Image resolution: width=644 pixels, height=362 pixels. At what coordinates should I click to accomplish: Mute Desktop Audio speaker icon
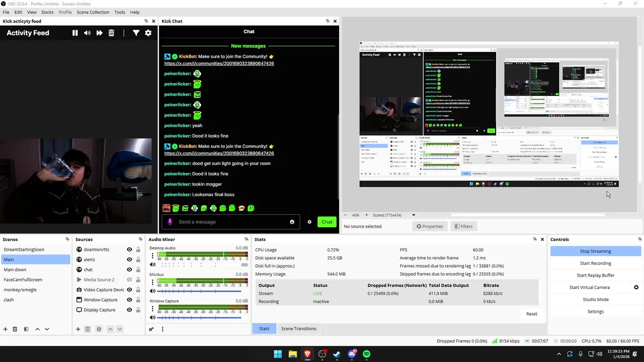tap(153, 264)
